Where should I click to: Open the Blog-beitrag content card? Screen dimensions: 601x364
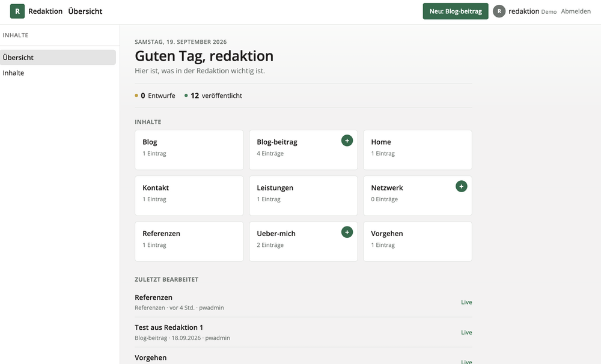[303, 150]
